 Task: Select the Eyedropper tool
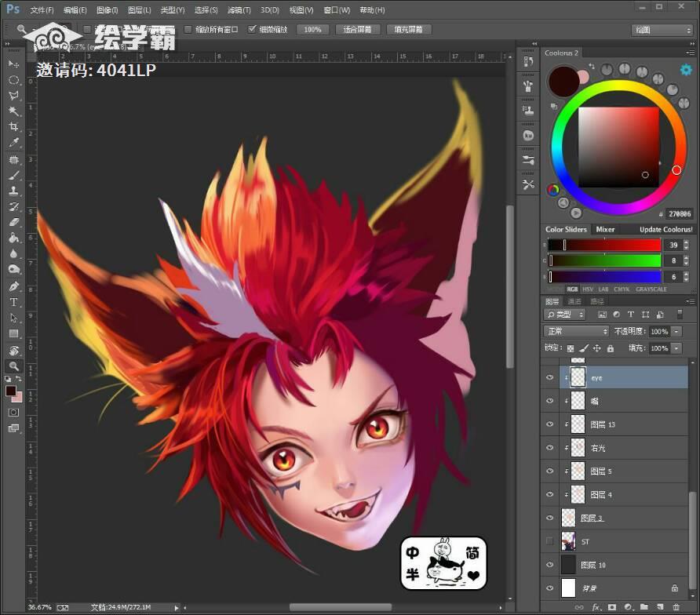pos(13,143)
